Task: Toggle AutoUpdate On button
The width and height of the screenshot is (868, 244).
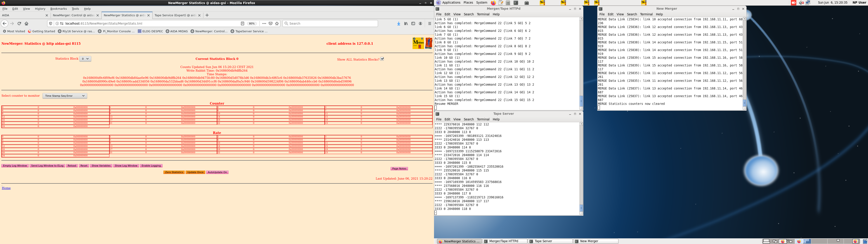Action: pyautogui.click(x=217, y=172)
